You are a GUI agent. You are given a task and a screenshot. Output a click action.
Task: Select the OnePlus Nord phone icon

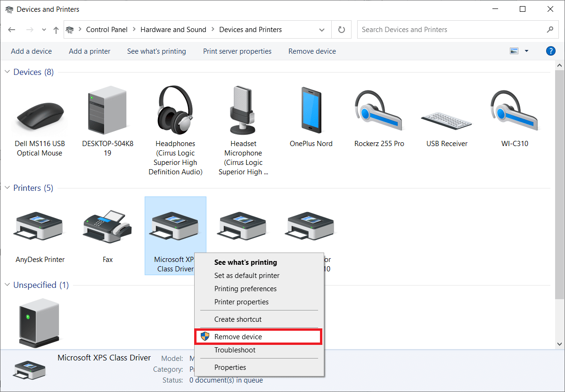point(310,111)
